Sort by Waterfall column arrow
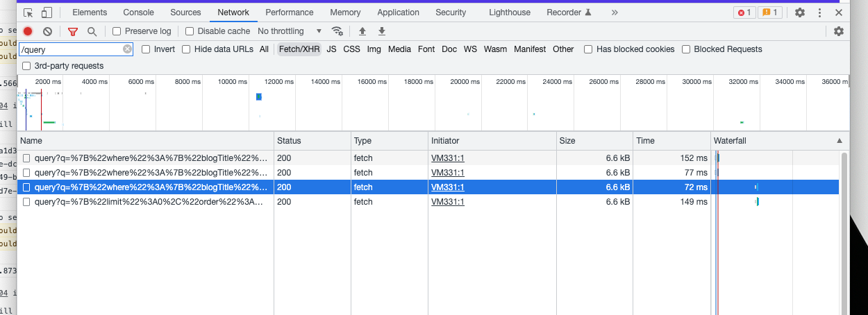 click(840, 141)
